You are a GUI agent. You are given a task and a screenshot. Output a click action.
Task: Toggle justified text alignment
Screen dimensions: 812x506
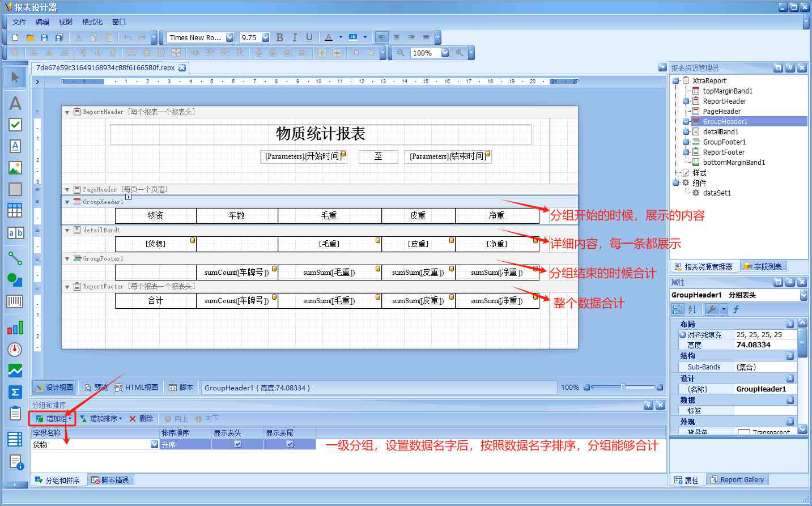point(426,38)
